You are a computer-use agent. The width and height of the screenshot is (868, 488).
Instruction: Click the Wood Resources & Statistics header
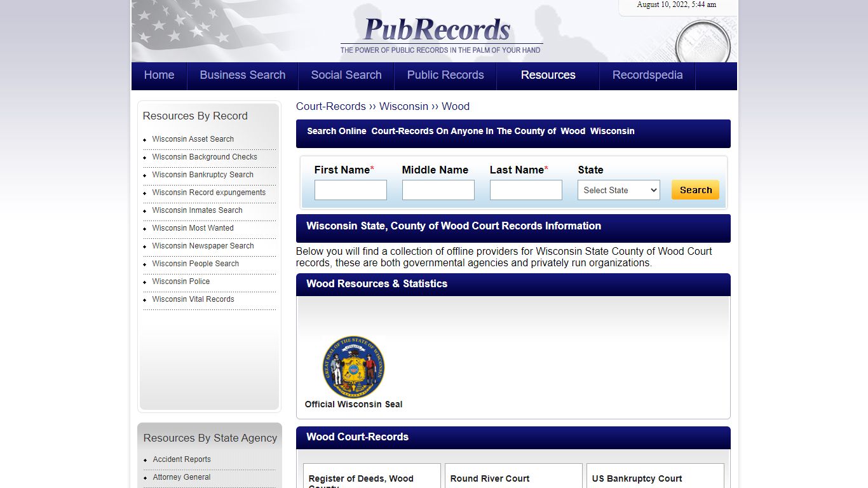pyautogui.click(x=513, y=285)
